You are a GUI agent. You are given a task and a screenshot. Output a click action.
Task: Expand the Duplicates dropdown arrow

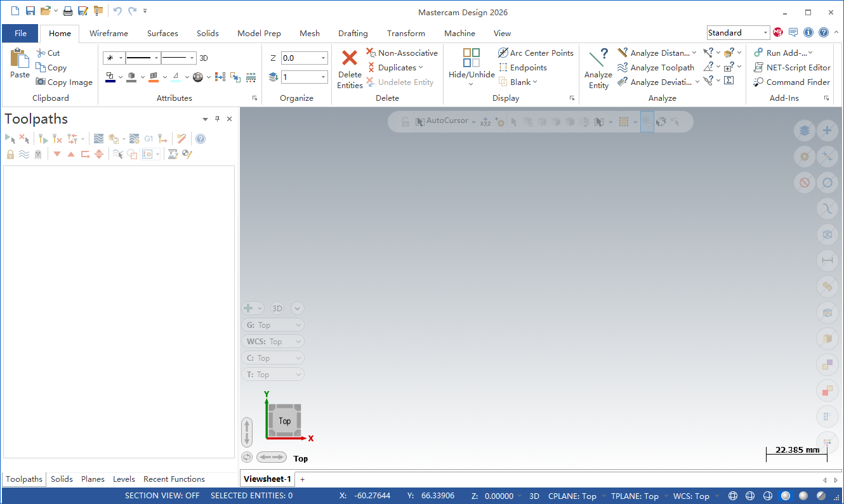click(x=421, y=68)
